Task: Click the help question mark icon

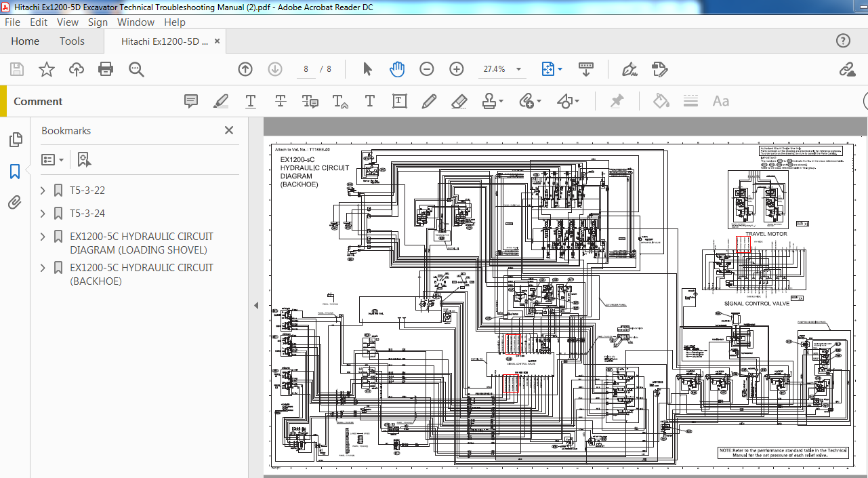Action: pyautogui.click(x=843, y=41)
